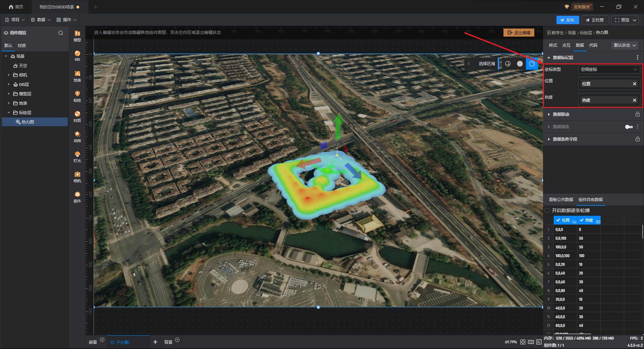Open the 坐标类型 dropdown
The height and width of the screenshot is (349, 644).
tap(609, 69)
